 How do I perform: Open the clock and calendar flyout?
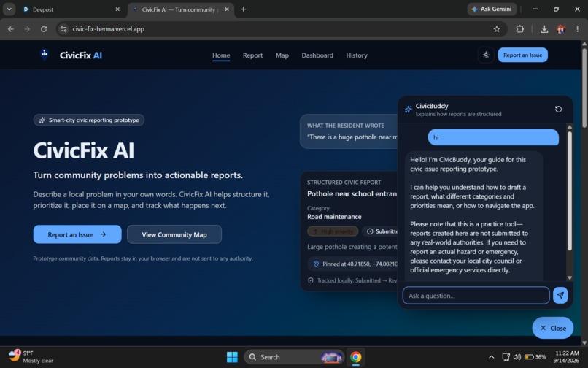point(567,357)
